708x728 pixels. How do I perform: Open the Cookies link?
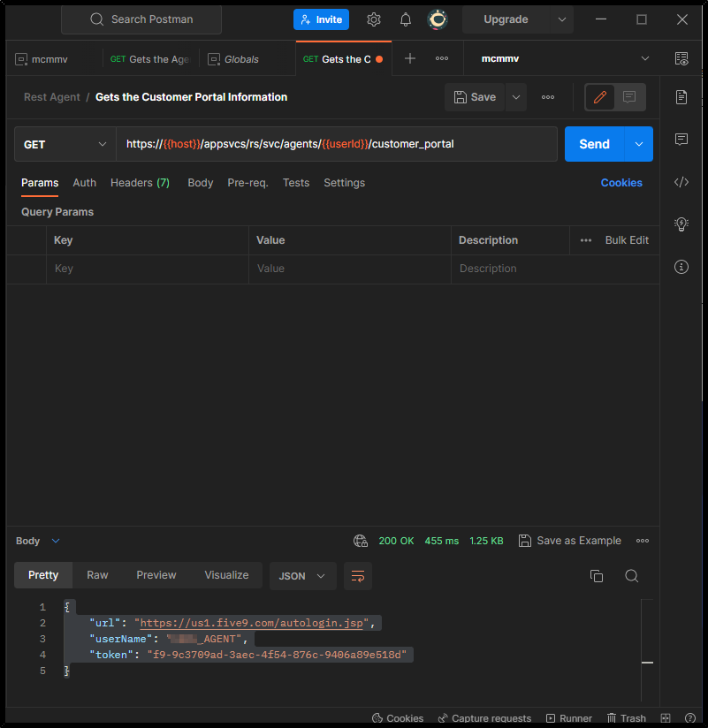(x=621, y=183)
